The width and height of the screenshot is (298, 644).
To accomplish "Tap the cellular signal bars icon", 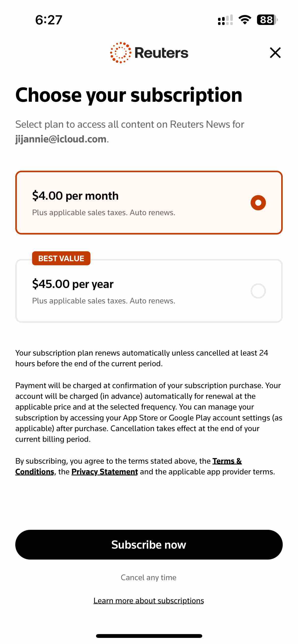I will tap(225, 20).
